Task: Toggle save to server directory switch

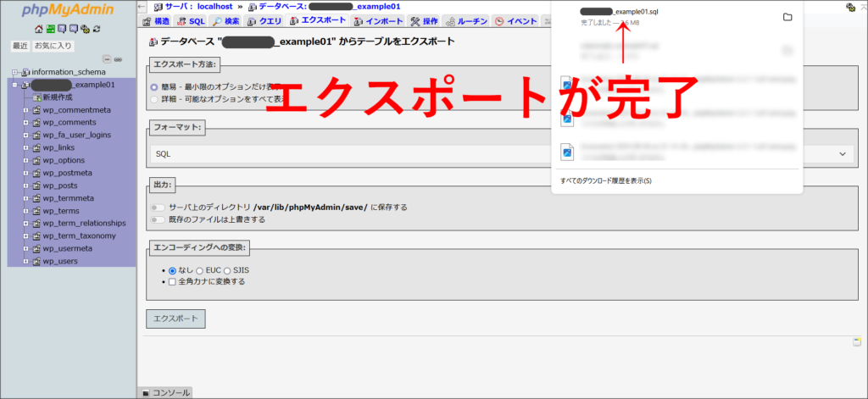Action: point(158,208)
